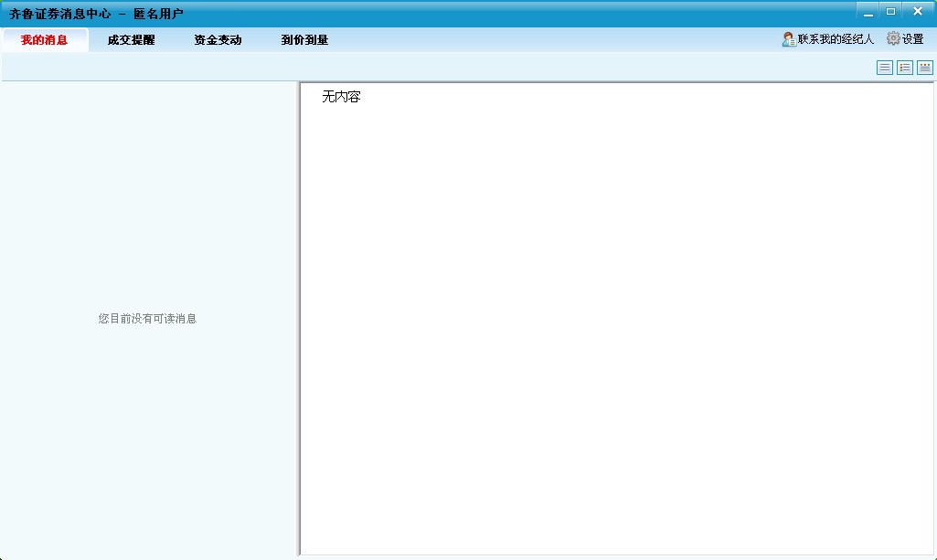Select view icon with top colored dots row

point(924,68)
